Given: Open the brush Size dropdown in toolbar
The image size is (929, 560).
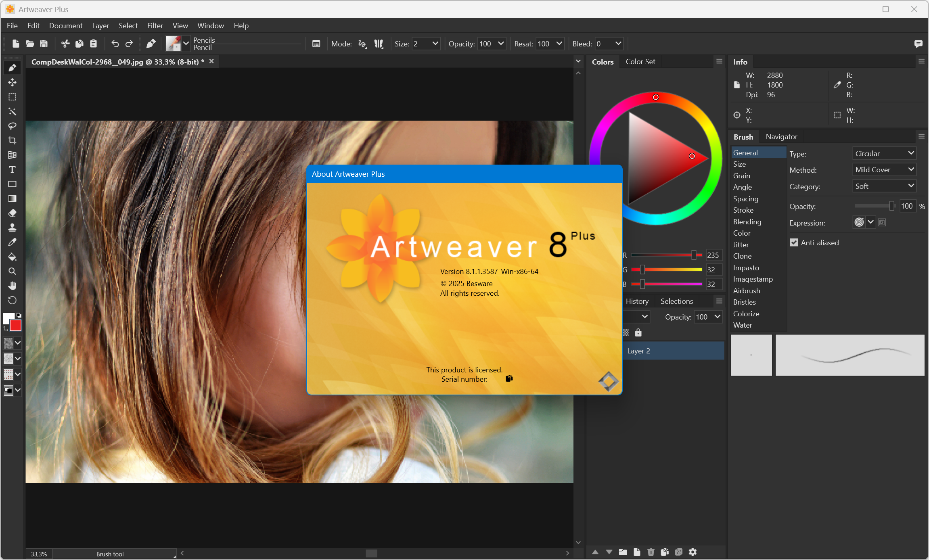Looking at the screenshot, I should point(435,44).
